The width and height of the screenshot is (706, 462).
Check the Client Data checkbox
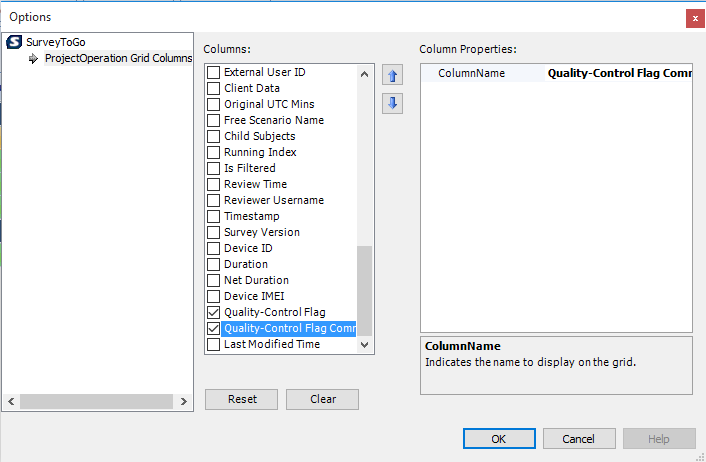[213, 88]
